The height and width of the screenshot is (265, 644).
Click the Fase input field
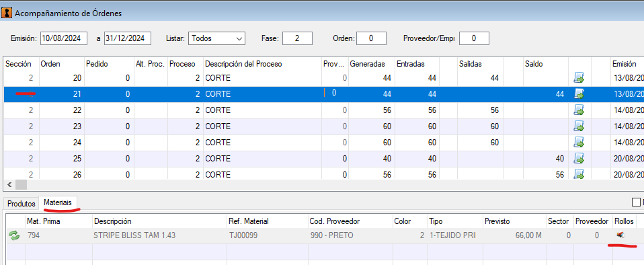[297, 38]
